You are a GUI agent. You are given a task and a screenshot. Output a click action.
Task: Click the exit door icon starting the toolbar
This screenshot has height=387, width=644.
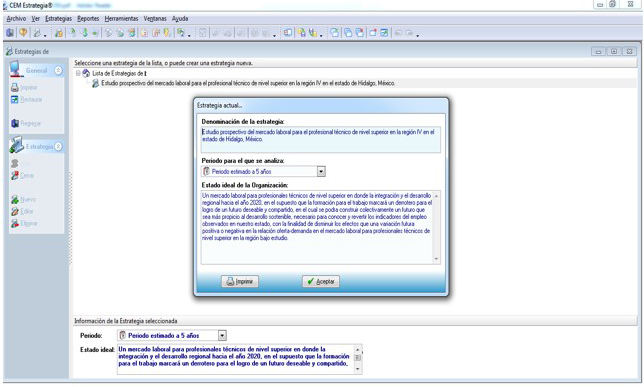(x=10, y=33)
